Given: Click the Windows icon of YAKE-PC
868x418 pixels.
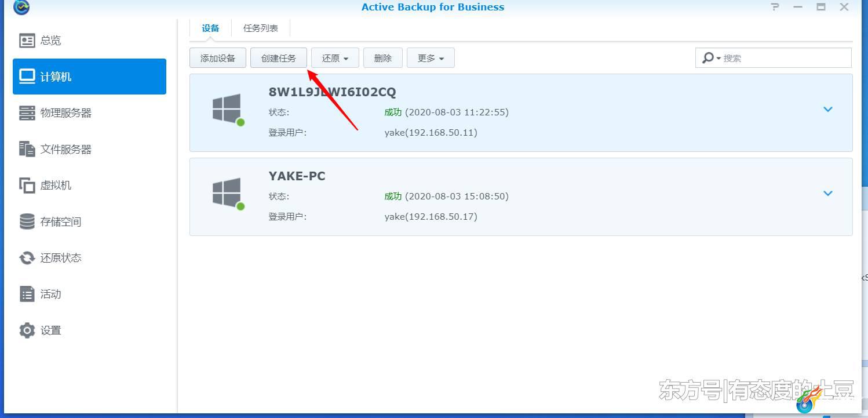Looking at the screenshot, I should point(227,193).
